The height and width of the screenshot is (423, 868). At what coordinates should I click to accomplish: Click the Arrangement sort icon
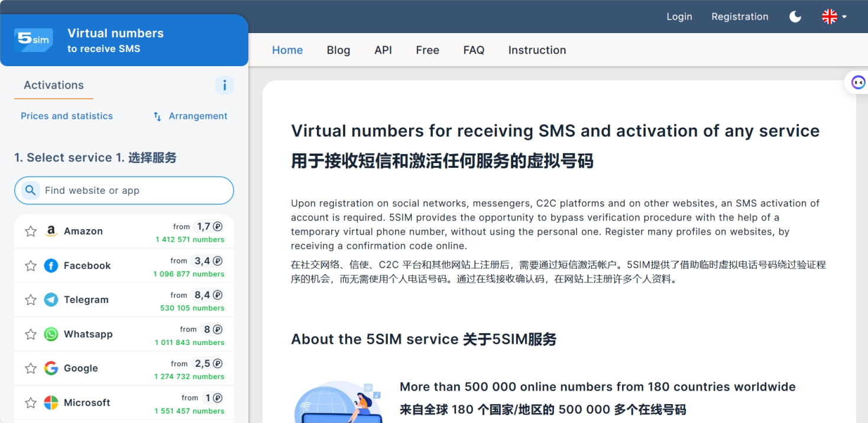point(157,116)
